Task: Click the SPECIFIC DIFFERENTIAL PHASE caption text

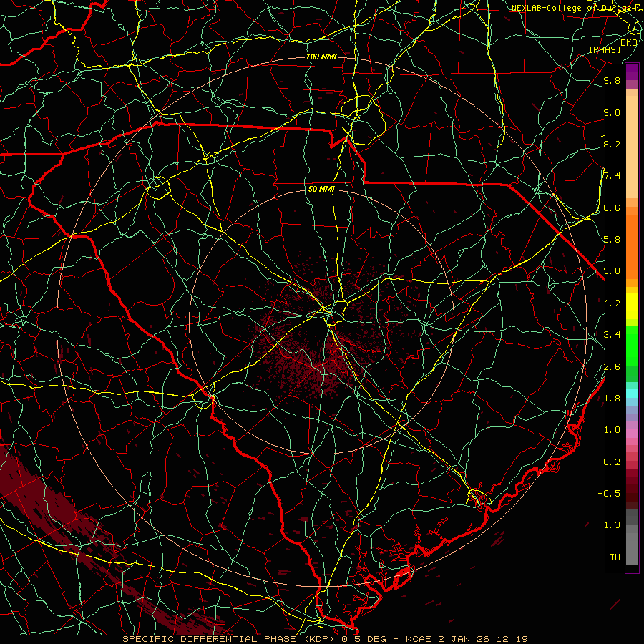Action: point(209,639)
